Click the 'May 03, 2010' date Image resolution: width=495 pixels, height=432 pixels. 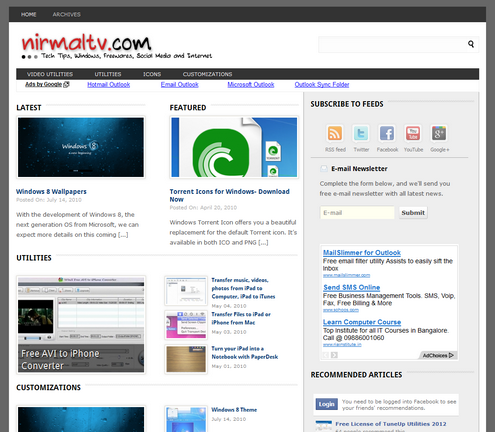pos(229,332)
